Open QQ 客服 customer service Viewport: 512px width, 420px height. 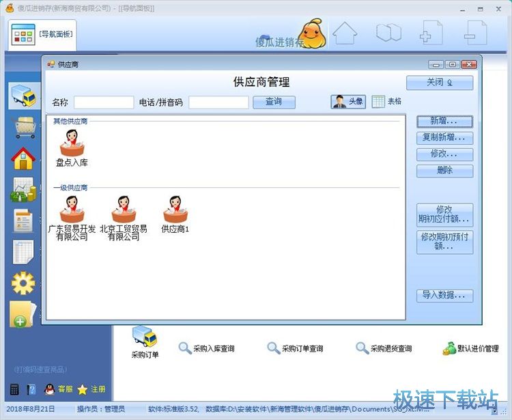point(59,389)
